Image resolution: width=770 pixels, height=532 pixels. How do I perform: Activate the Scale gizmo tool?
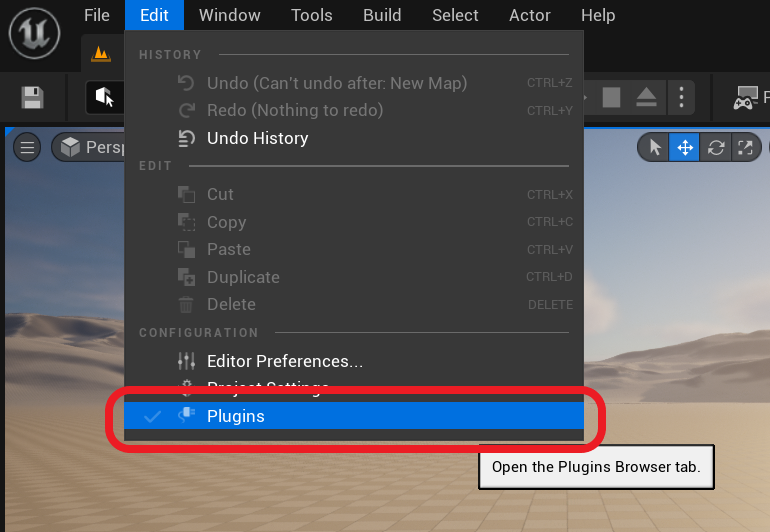745,148
